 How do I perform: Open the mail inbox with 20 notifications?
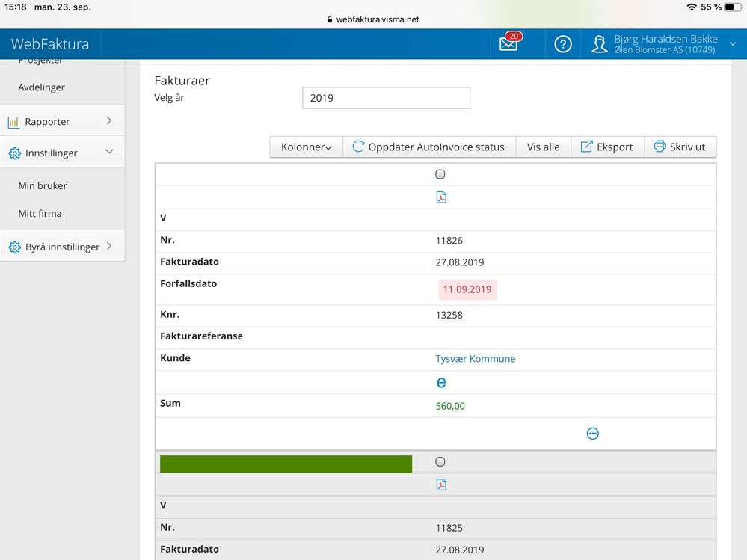click(x=510, y=43)
